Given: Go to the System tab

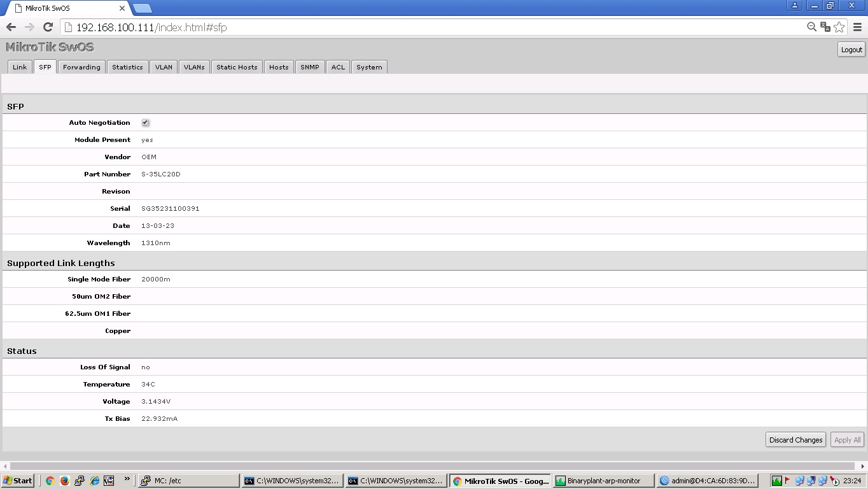Looking at the screenshot, I should 369,67.
